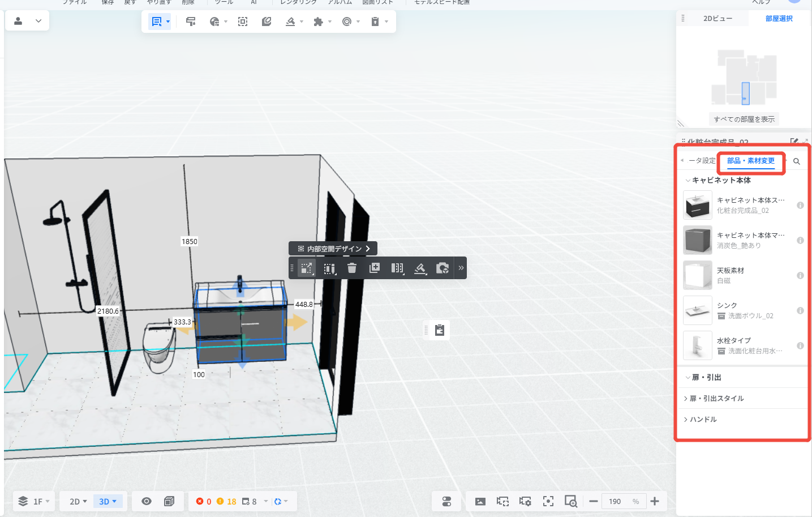812x517 pixels.
Task: Select the シンク 洗面ボウル_02 item
Action: coord(744,310)
